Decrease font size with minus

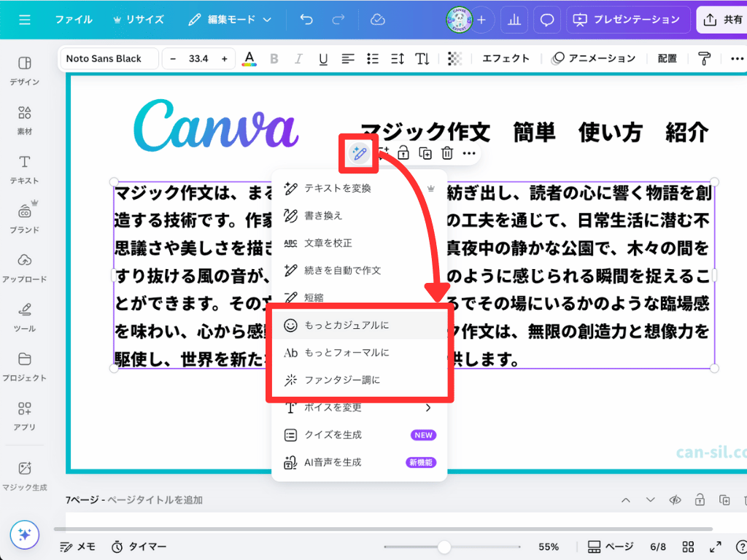pyautogui.click(x=173, y=58)
